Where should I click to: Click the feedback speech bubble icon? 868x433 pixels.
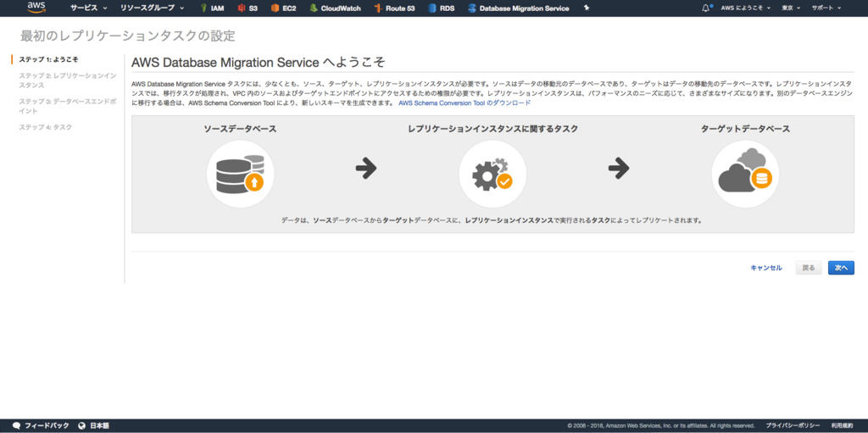tap(17, 426)
